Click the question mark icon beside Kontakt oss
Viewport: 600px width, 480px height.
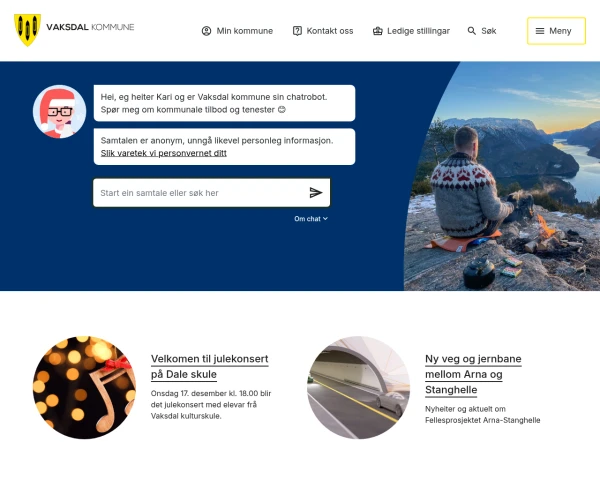tap(297, 31)
